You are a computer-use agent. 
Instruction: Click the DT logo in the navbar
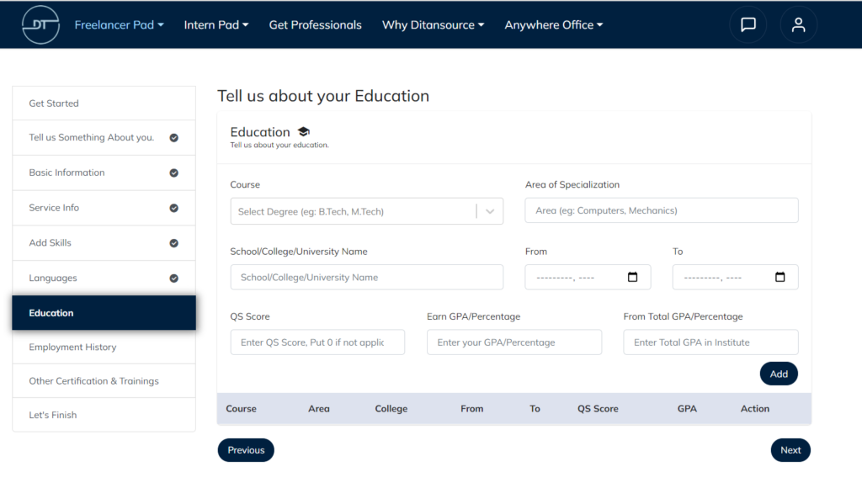(40, 24)
